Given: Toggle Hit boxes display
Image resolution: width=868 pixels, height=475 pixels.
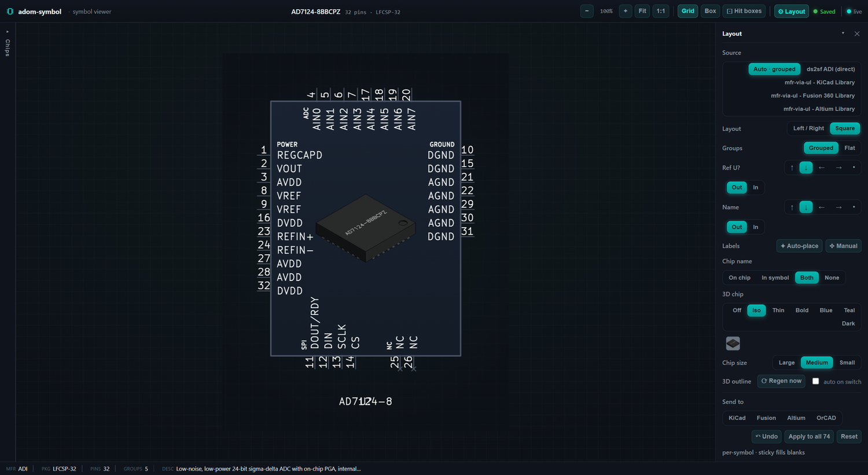Looking at the screenshot, I should point(744,11).
